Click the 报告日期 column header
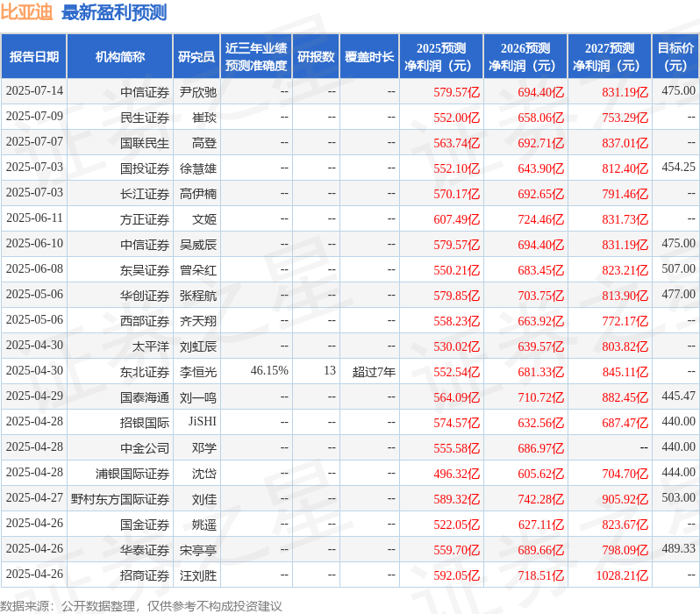 click(x=34, y=57)
